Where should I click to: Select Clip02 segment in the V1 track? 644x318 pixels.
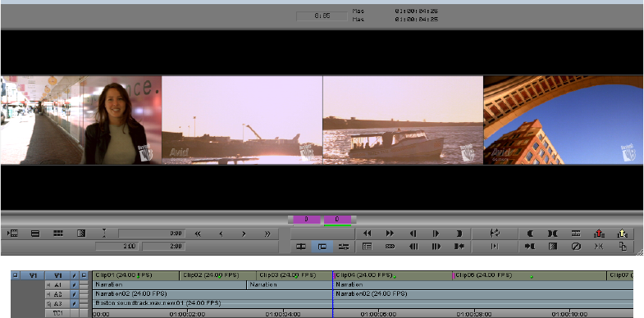(218, 275)
